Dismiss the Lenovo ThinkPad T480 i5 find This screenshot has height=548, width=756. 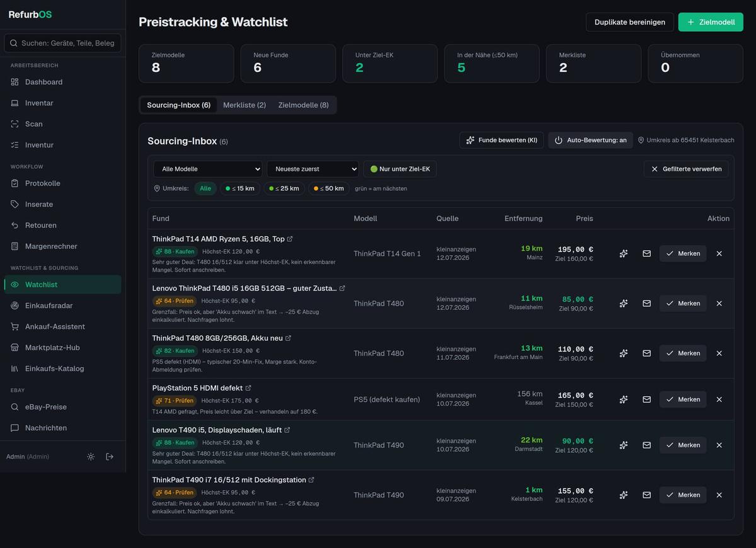click(719, 303)
